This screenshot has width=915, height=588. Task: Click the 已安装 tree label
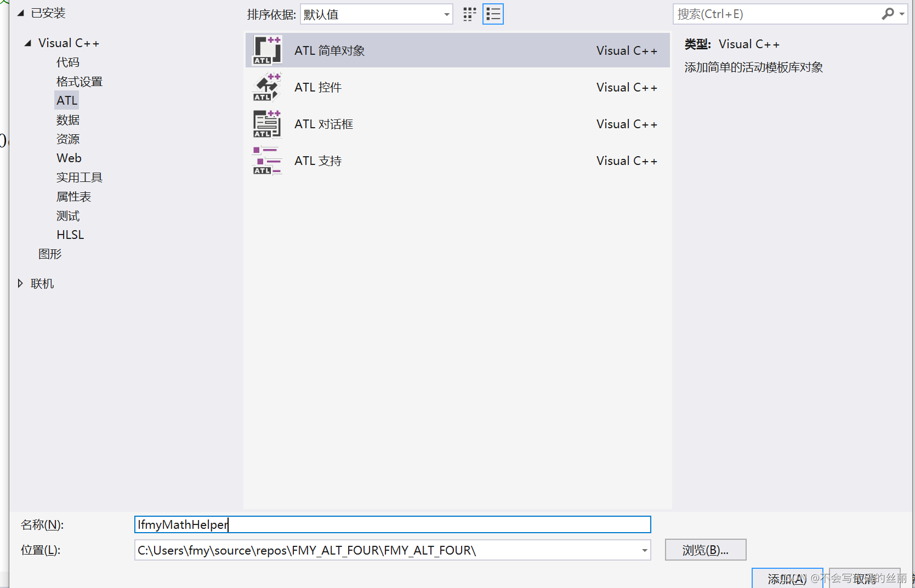[x=48, y=13]
